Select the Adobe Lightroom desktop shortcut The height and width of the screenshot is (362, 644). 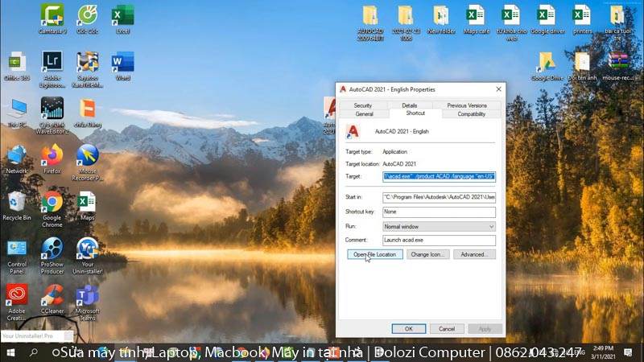point(52,63)
